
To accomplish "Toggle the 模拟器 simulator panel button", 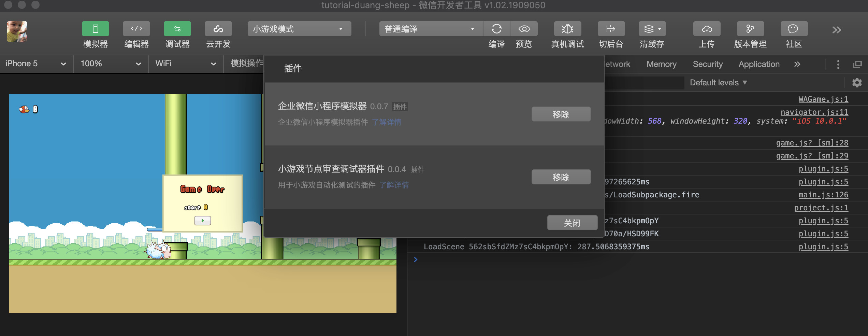I will 95,29.
